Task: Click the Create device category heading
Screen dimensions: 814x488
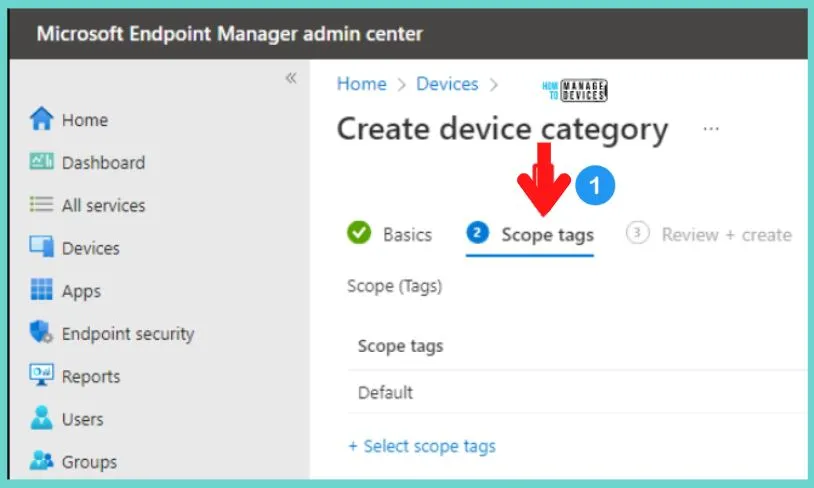Action: point(503,129)
